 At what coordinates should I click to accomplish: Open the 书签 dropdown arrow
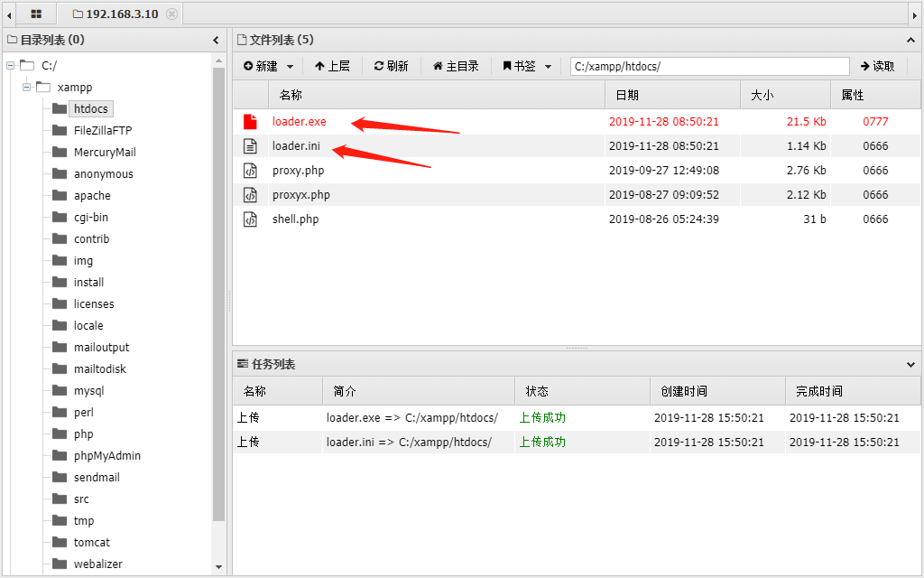pyautogui.click(x=548, y=67)
